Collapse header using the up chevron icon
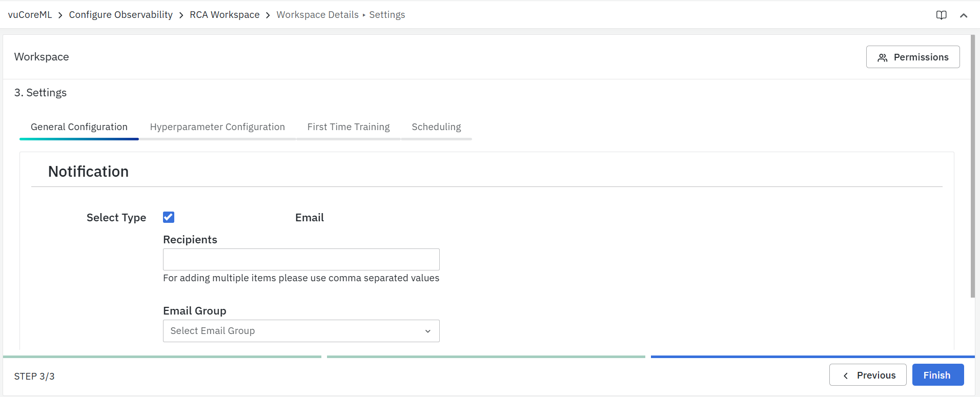This screenshot has height=397, width=980. click(x=964, y=15)
